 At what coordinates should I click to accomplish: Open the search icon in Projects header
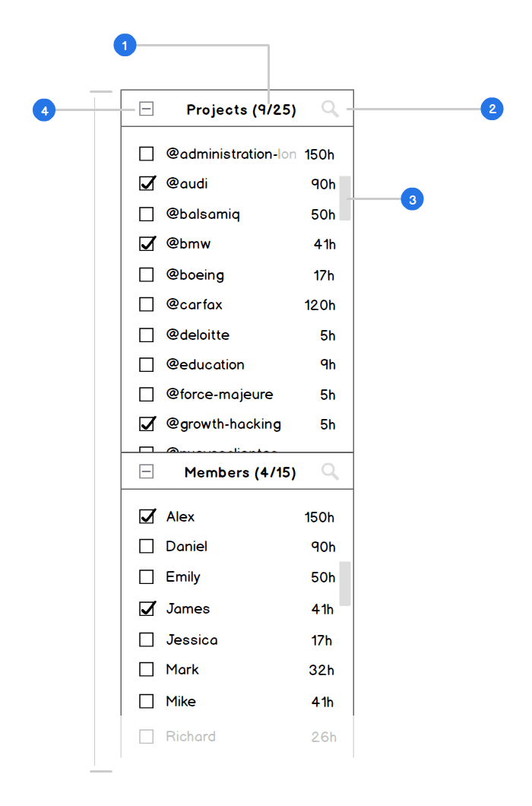330,109
